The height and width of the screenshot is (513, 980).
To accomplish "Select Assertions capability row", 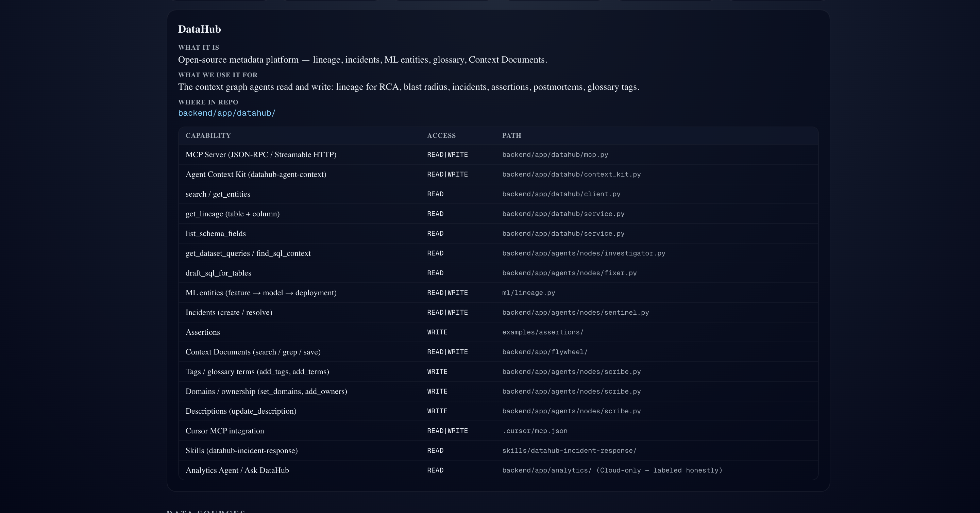I will pyautogui.click(x=499, y=332).
